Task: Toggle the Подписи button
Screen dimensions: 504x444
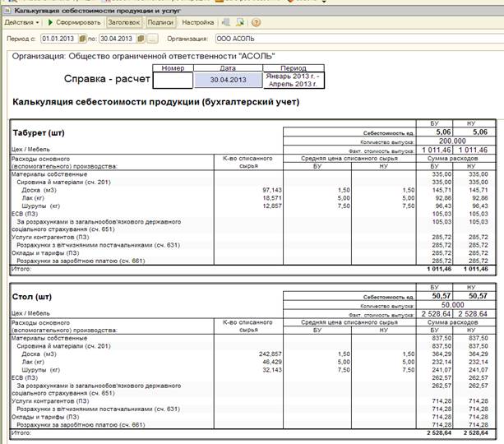Action: (160, 22)
